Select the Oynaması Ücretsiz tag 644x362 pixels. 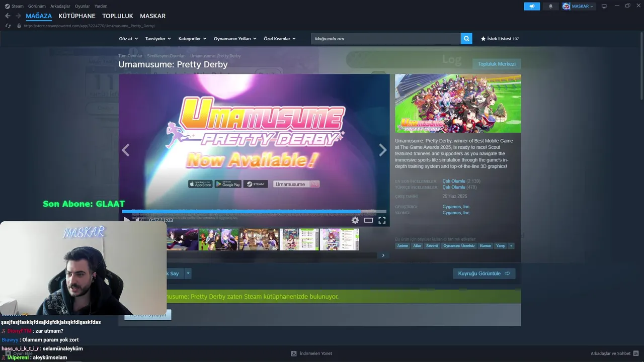459,246
